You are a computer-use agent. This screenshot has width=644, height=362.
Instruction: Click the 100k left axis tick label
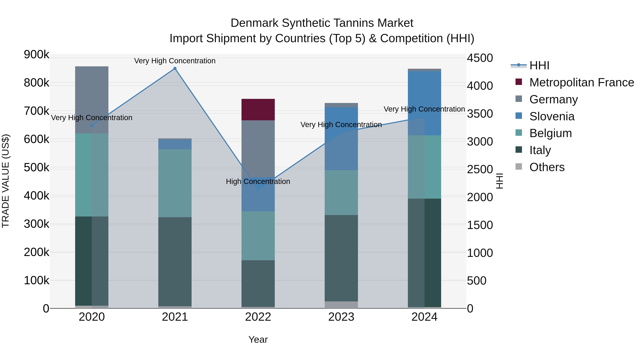tap(36, 280)
